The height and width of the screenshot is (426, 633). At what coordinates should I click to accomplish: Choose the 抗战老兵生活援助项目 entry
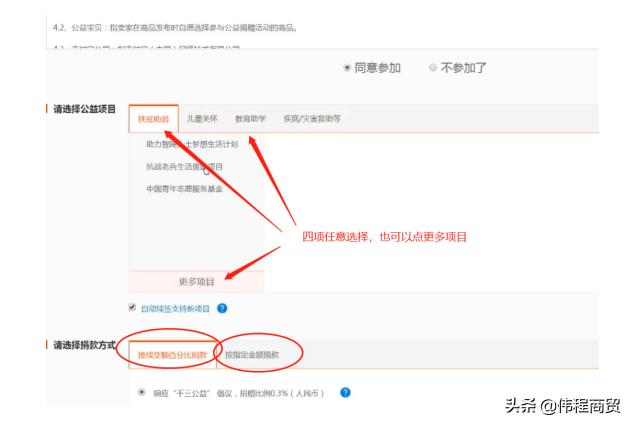pos(184,166)
